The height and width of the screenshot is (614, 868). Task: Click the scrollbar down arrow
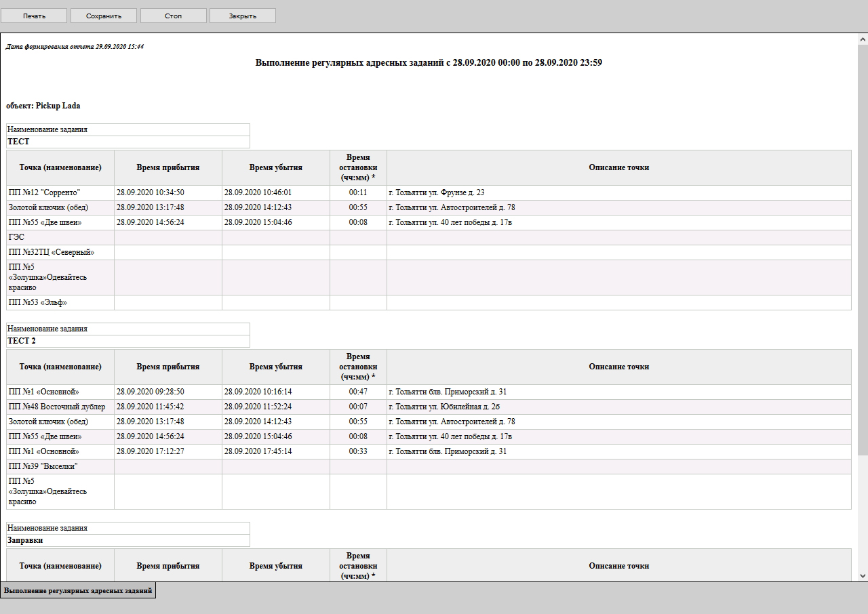(863, 576)
